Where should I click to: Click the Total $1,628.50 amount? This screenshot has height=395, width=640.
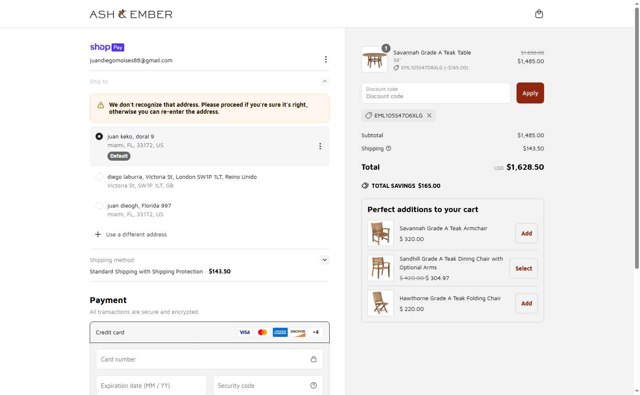pos(525,167)
